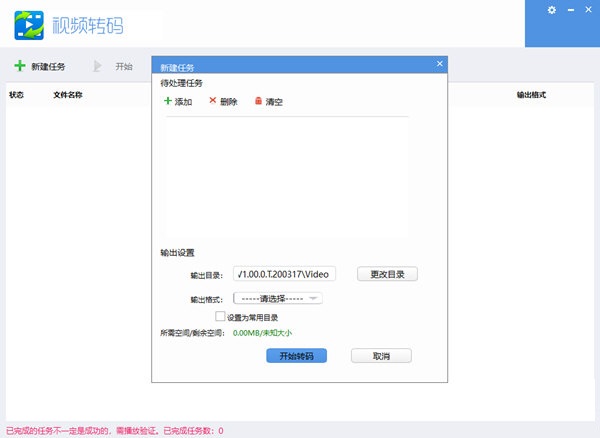Close the 新建任务 dialog with its X
600x438 pixels.
(x=439, y=64)
